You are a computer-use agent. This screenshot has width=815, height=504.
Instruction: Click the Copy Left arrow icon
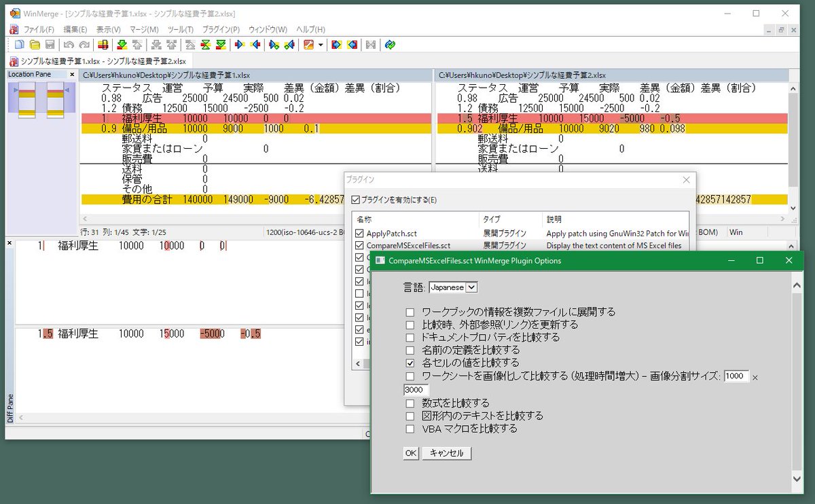tap(255, 45)
